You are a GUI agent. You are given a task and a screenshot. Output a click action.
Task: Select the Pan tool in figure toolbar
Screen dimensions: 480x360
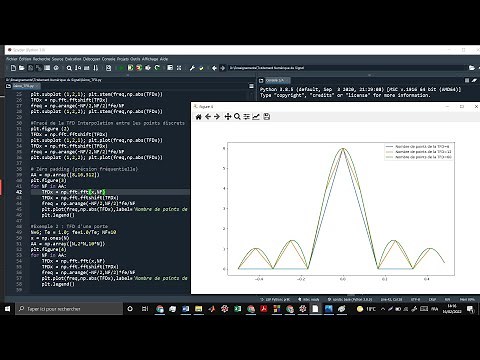228,117
